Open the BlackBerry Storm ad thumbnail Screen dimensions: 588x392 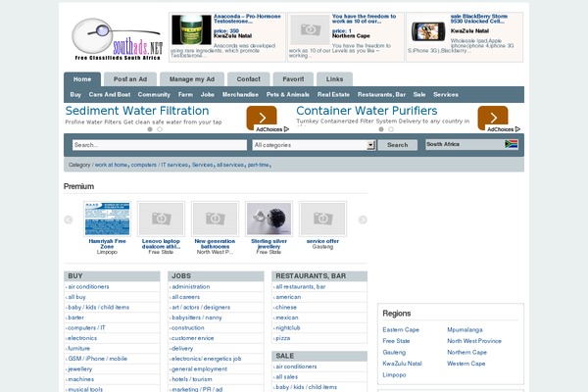point(428,31)
